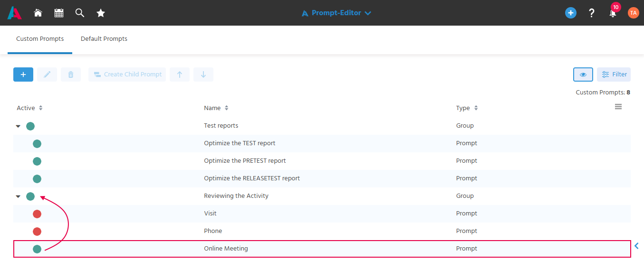This screenshot has height=270, width=644.
Task: Sort by the Type column
Action: [467, 108]
